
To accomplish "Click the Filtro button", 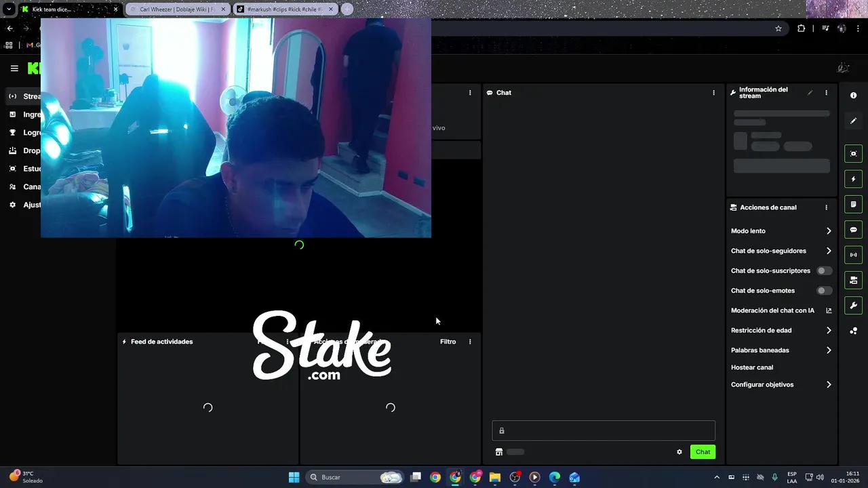I will coord(448,342).
